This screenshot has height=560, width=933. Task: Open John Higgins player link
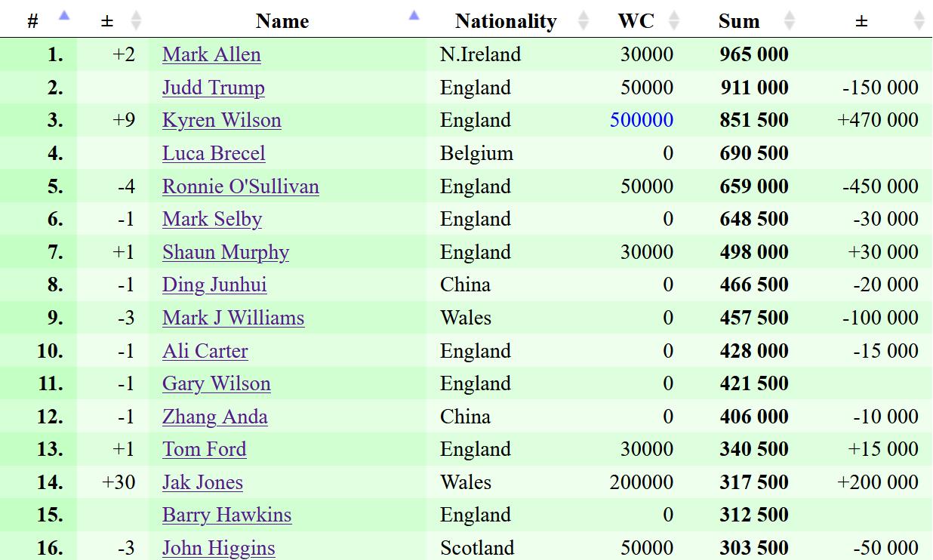[218, 548]
